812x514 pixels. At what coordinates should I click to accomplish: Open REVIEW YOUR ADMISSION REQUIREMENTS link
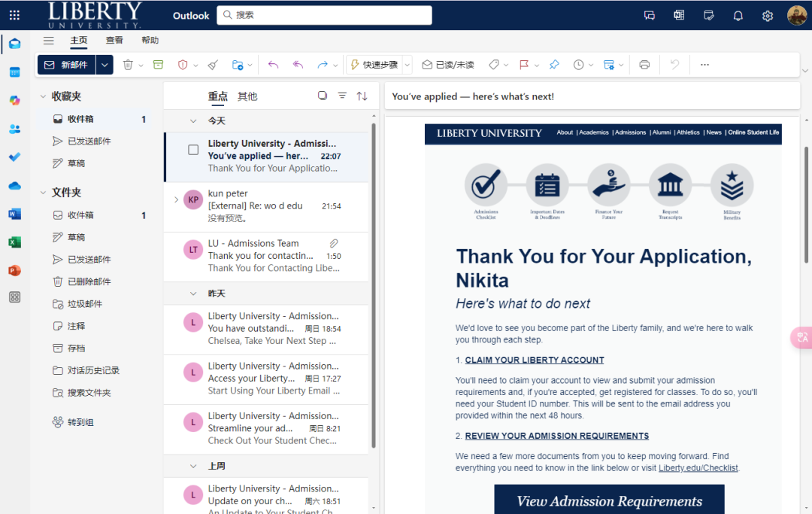pos(556,436)
